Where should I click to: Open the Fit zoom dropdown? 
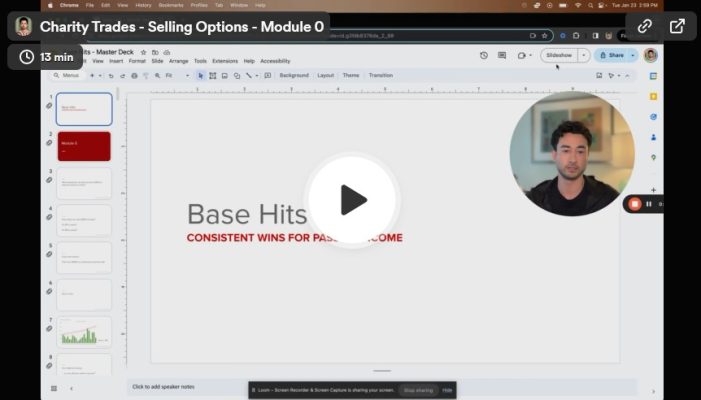(177, 76)
